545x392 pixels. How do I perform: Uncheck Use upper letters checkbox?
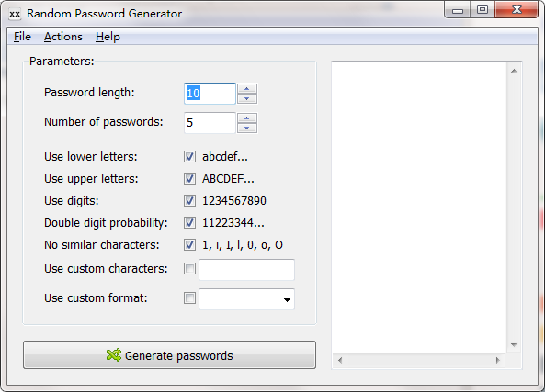click(189, 179)
